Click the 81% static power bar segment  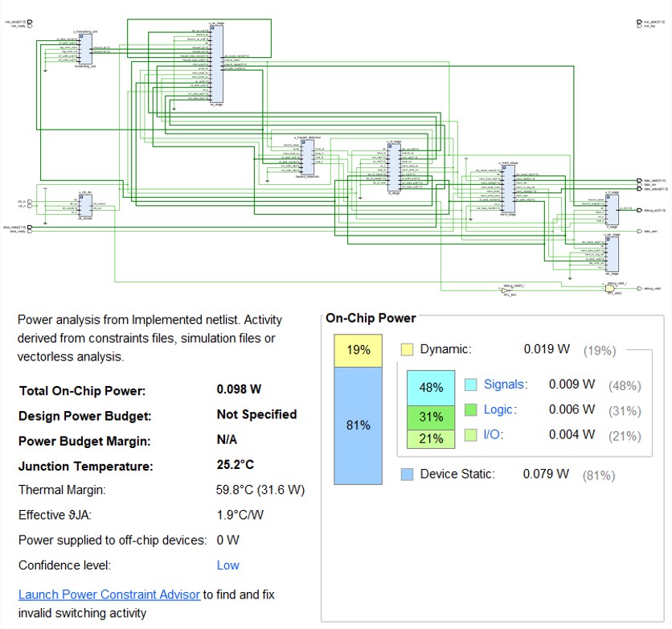click(359, 425)
